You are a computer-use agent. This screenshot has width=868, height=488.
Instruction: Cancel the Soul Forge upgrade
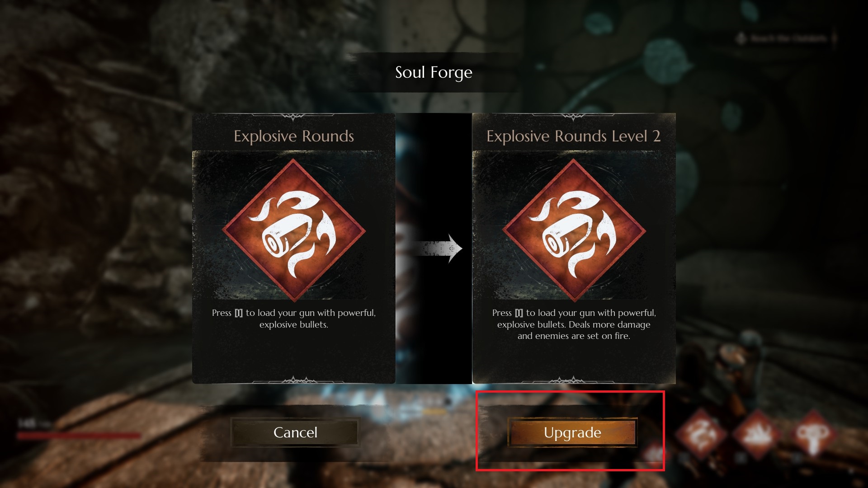tap(295, 432)
